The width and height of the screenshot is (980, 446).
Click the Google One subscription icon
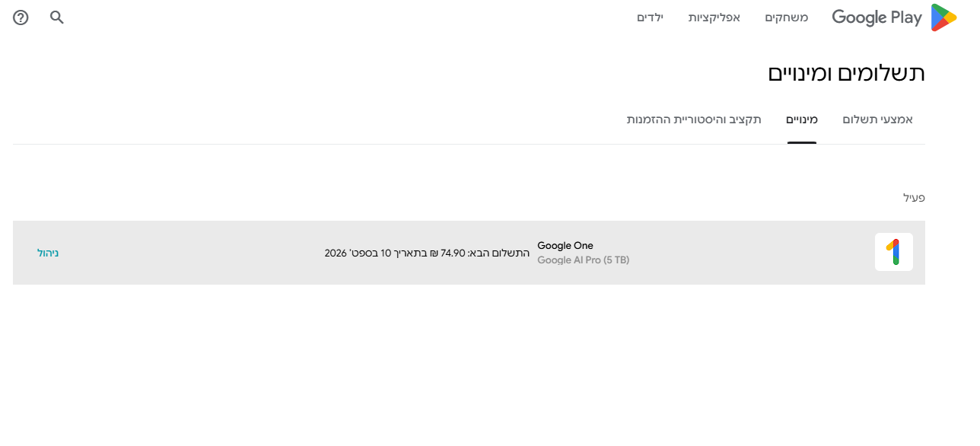click(894, 252)
